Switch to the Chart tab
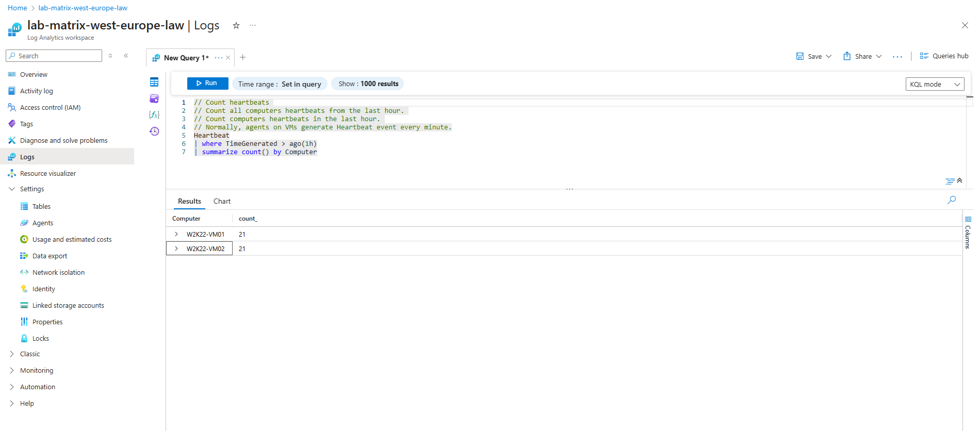 coord(222,201)
